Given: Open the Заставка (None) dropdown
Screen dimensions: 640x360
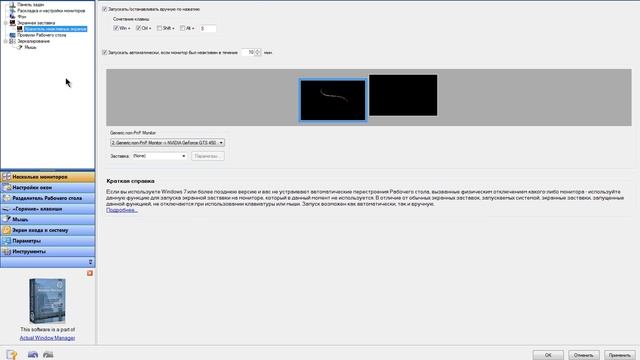Looking at the screenshot, I should (x=160, y=156).
